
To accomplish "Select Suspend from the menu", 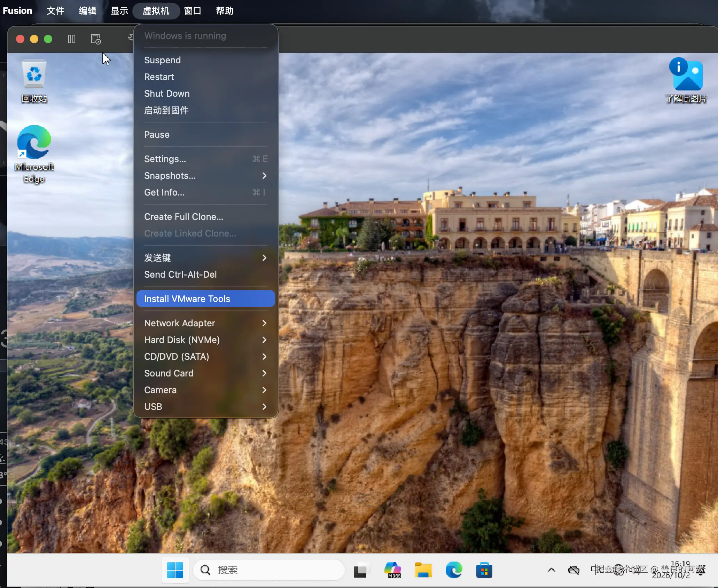I will coord(205,60).
